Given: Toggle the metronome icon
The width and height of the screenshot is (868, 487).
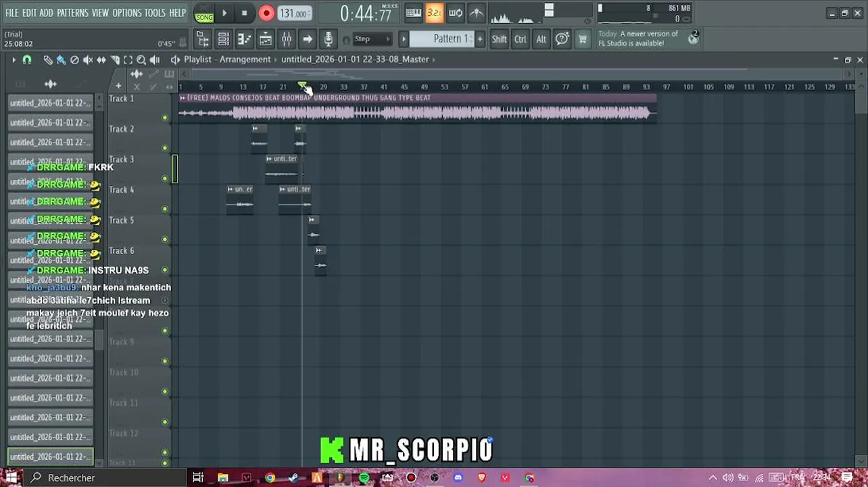Looking at the screenshot, I should 477,13.
